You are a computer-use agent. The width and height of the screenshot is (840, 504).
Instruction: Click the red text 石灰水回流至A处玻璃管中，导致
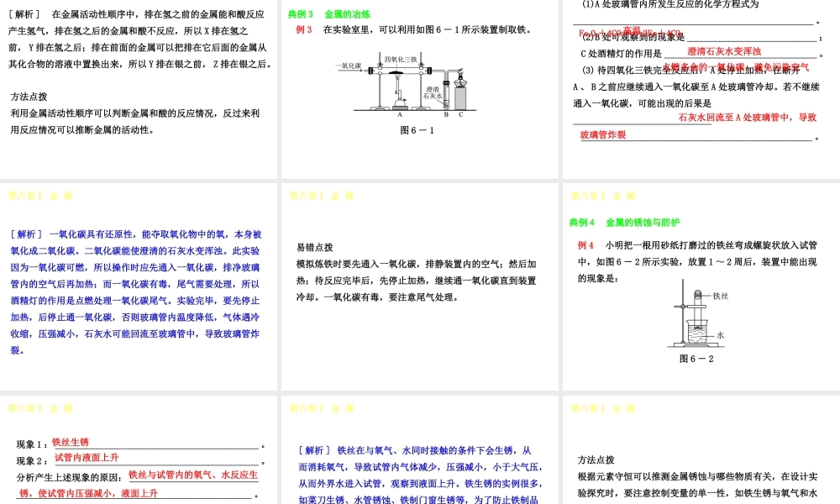point(748,118)
